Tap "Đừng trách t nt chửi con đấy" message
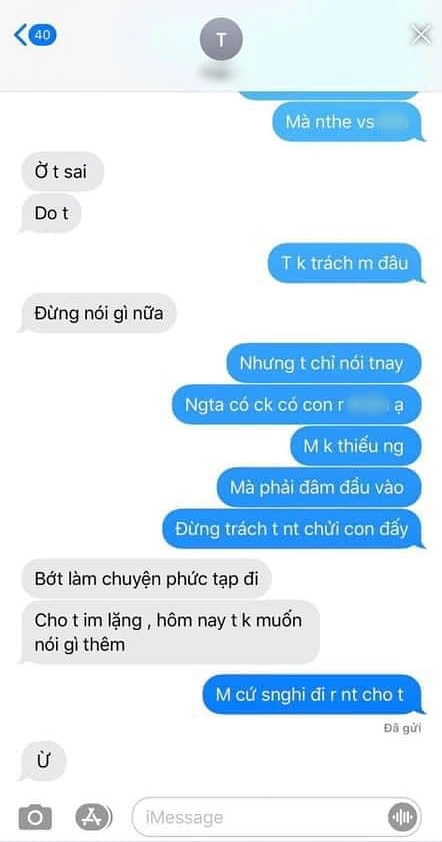Screen dimensions: 442x842 pos(293,529)
